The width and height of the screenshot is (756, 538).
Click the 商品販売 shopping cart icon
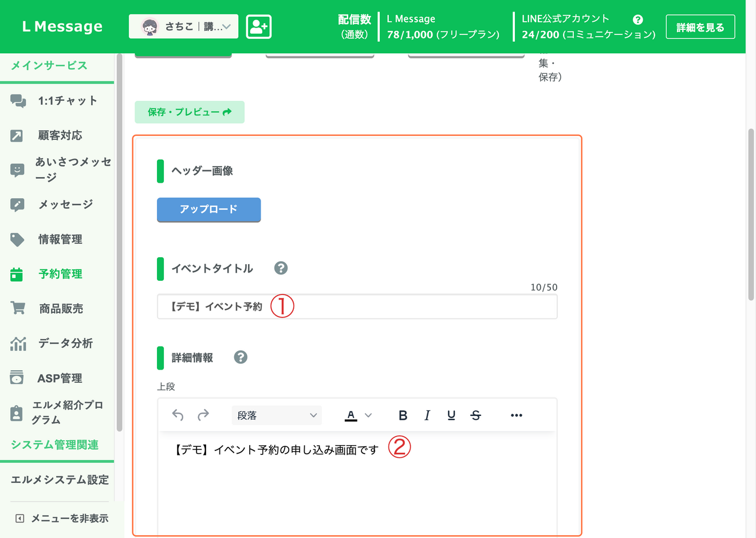pos(18,308)
